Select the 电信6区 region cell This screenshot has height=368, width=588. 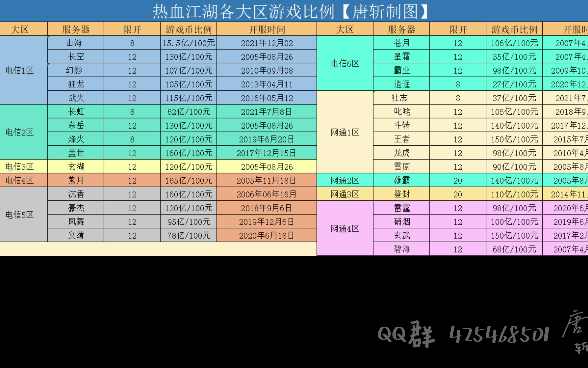[x=345, y=63]
